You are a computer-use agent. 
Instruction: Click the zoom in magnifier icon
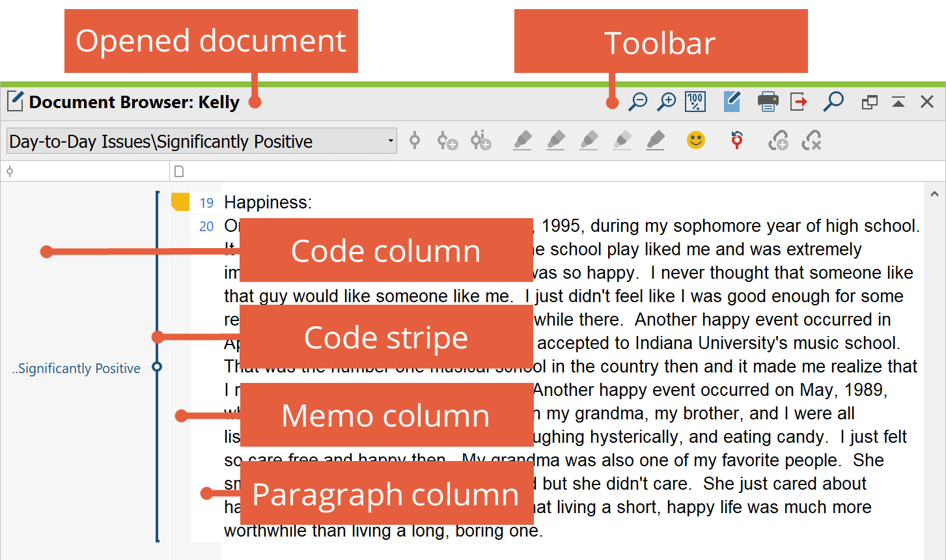point(666,102)
